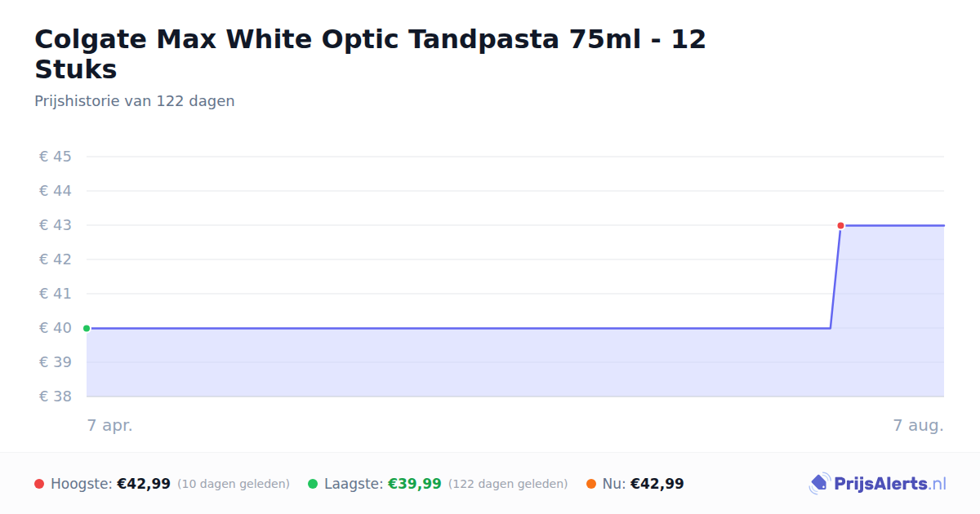Click the € 40 y-axis label
The height and width of the screenshot is (514, 980).
[56, 328]
